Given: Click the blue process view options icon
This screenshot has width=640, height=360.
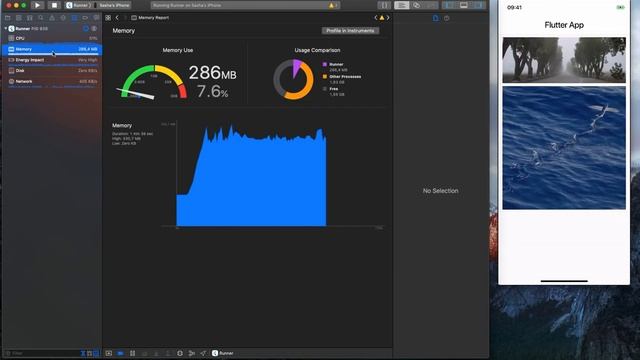Looking at the screenshot, I should [x=86, y=29].
